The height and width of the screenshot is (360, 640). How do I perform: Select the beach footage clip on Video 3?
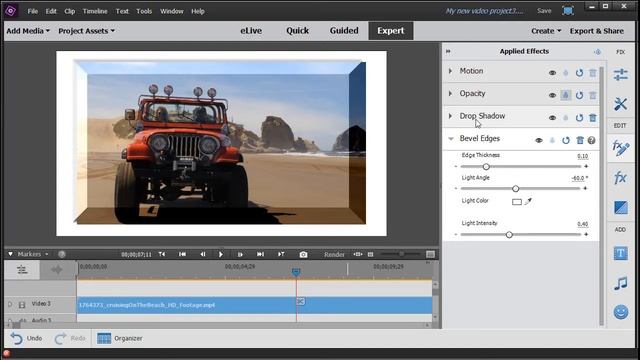pyautogui.click(x=255, y=305)
